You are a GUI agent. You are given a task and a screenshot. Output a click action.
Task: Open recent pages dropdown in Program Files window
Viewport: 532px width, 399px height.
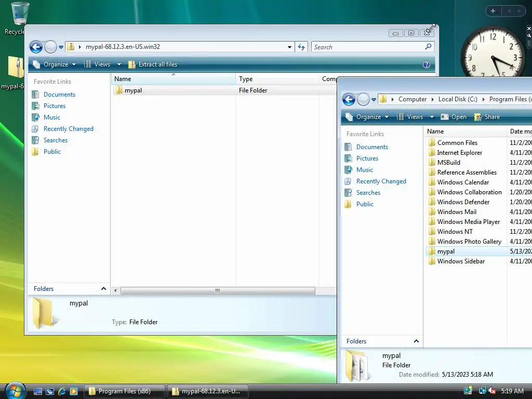pos(374,99)
